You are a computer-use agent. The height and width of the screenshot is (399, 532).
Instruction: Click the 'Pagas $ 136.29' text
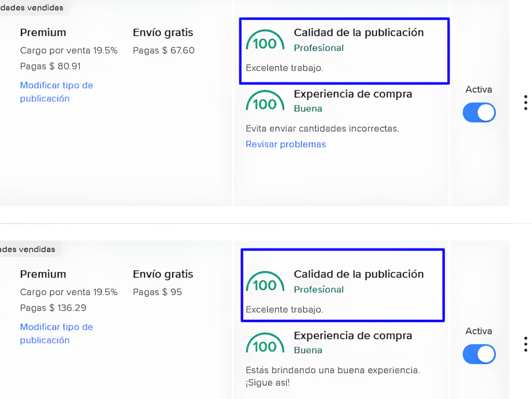point(53,307)
